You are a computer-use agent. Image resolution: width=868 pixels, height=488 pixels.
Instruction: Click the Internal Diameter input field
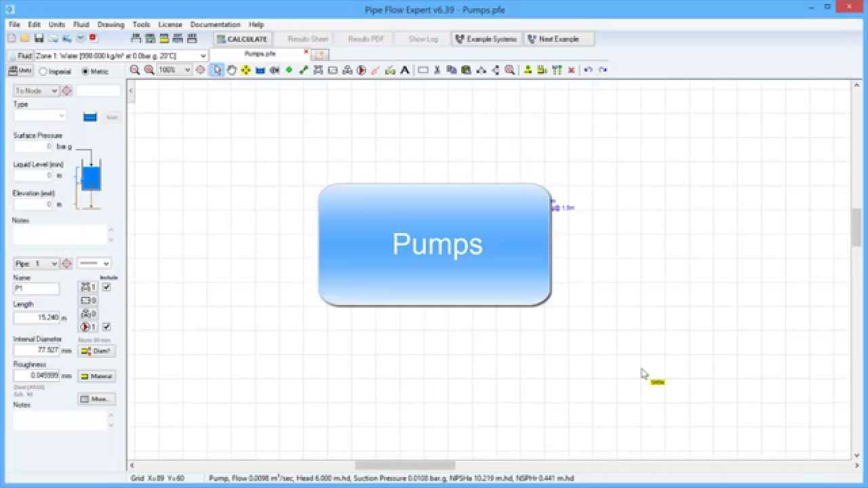pyautogui.click(x=37, y=350)
